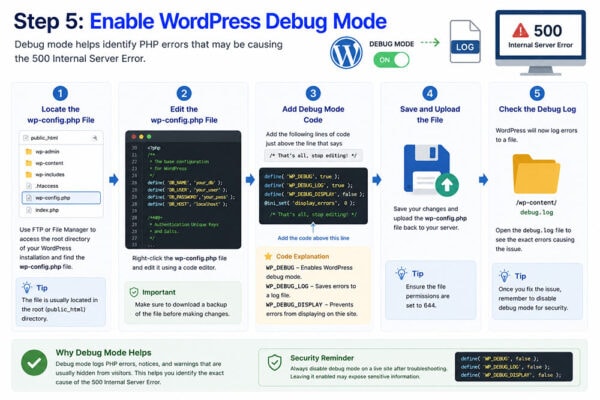Click the star icon beside Code Explanation

point(268,256)
